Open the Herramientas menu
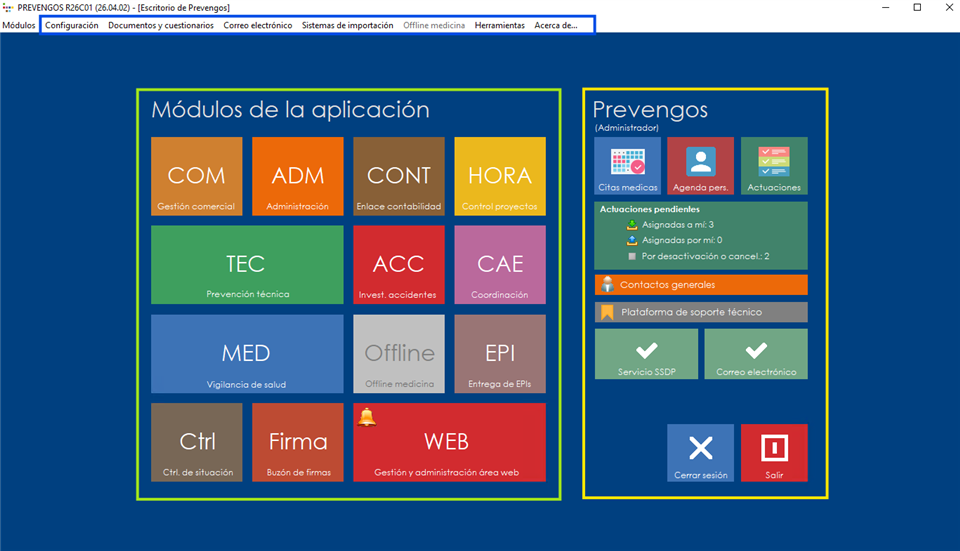This screenshot has width=960, height=551. [500, 25]
